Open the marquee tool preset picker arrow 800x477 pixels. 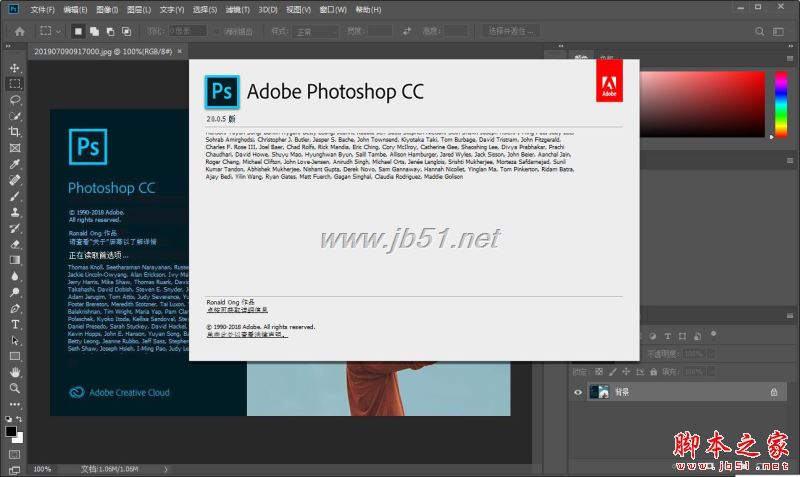(x=58, y=32)
